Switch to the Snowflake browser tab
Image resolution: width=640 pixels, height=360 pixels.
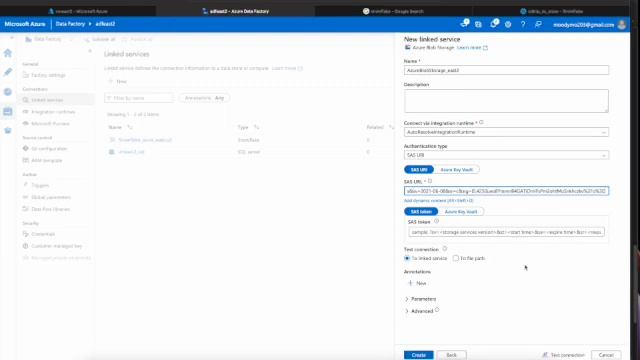551,11
